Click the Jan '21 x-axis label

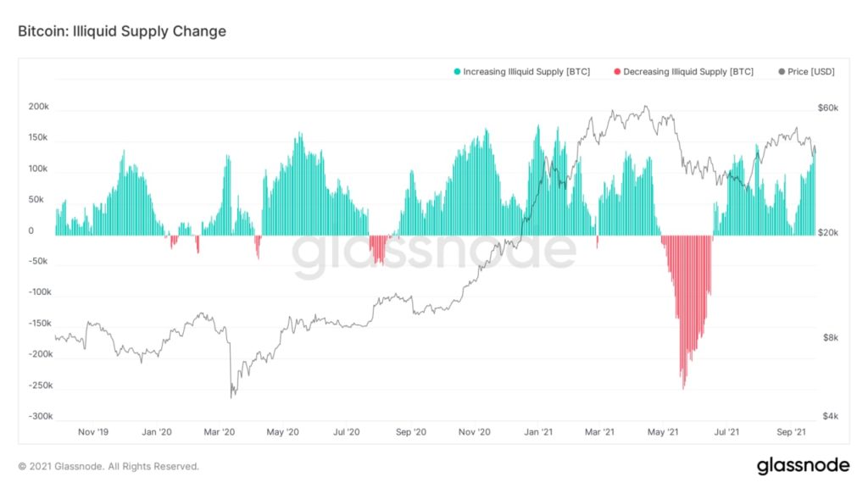click(538, 432)
